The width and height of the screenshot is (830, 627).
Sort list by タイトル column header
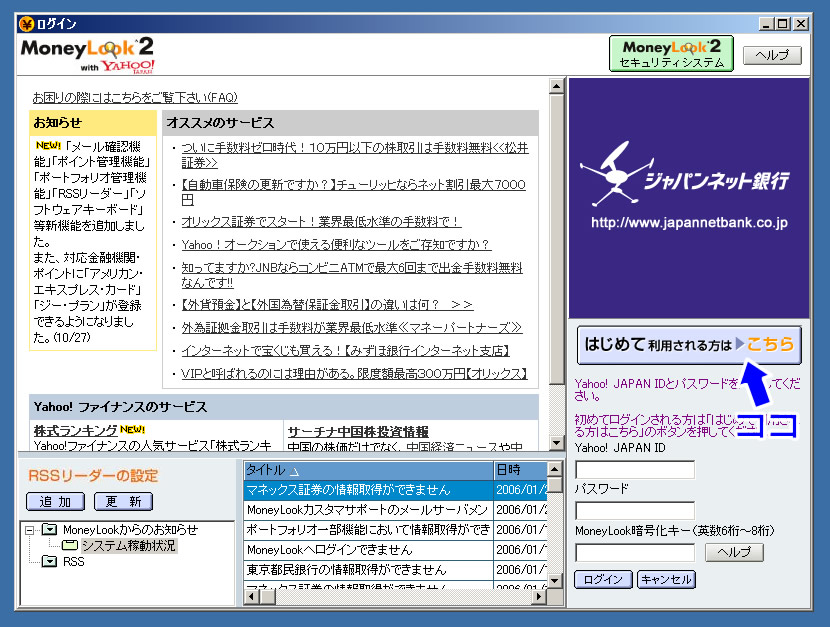(368, 470)
